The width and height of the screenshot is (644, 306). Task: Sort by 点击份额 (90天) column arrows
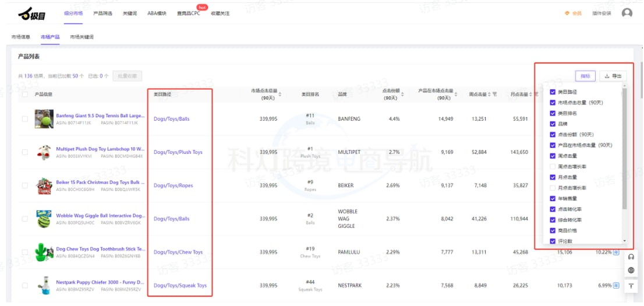[x=402, y=94]
